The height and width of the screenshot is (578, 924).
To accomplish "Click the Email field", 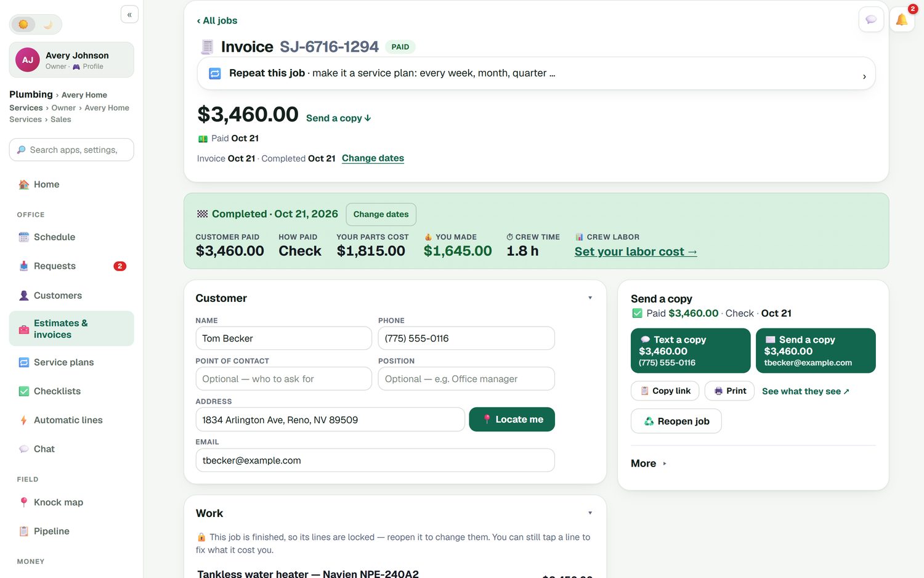I will point(375,460).
